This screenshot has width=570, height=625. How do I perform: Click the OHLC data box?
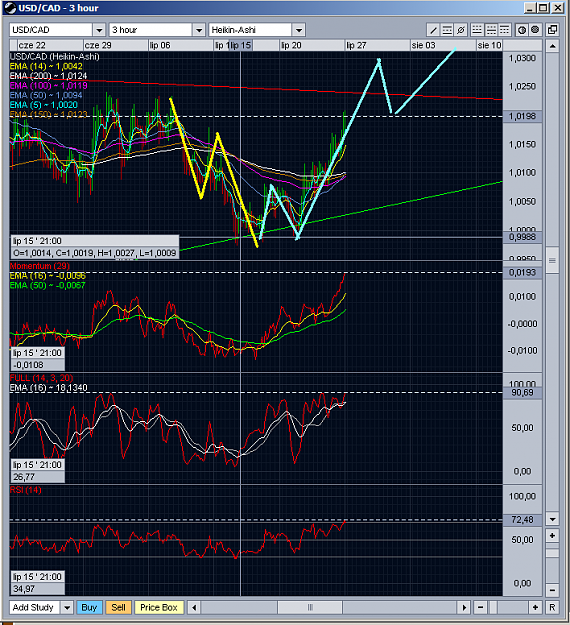tap(95, 247)
